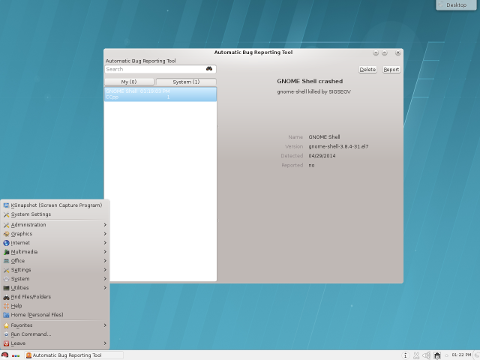Click the Leave red power icon
Image resolution: width=480 pixels, height=360 pixels.
tap(6, 343)
